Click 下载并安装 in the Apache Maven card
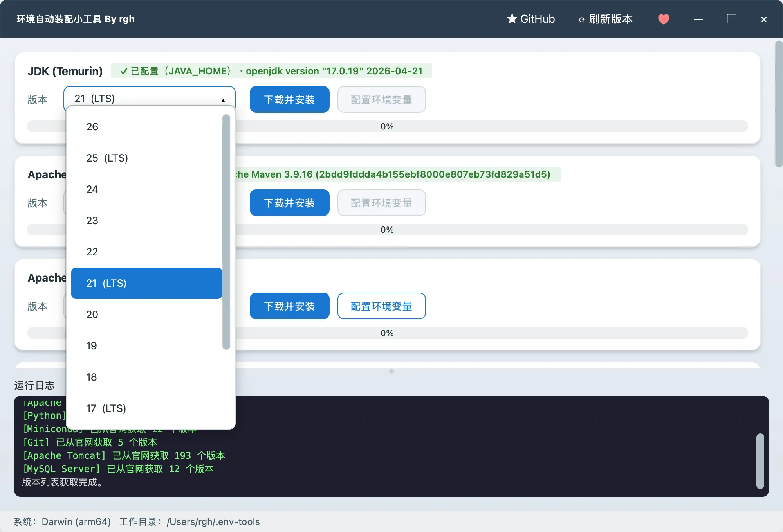Image resolution: width=783 pixels, height=532 pixels. [x=290, y=203]
